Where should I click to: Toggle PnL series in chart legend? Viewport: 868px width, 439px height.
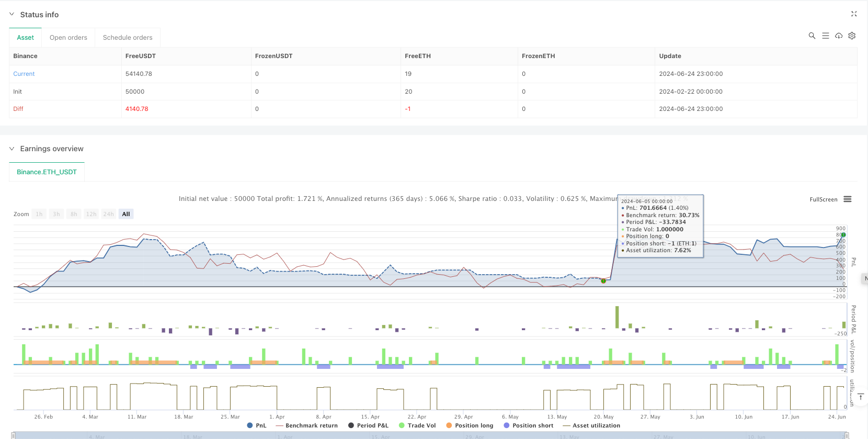tap(256, 425)
